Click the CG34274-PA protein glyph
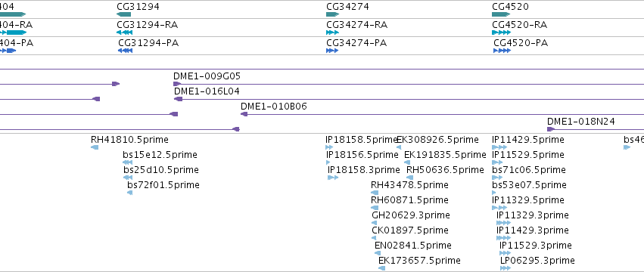 (332, 51)
